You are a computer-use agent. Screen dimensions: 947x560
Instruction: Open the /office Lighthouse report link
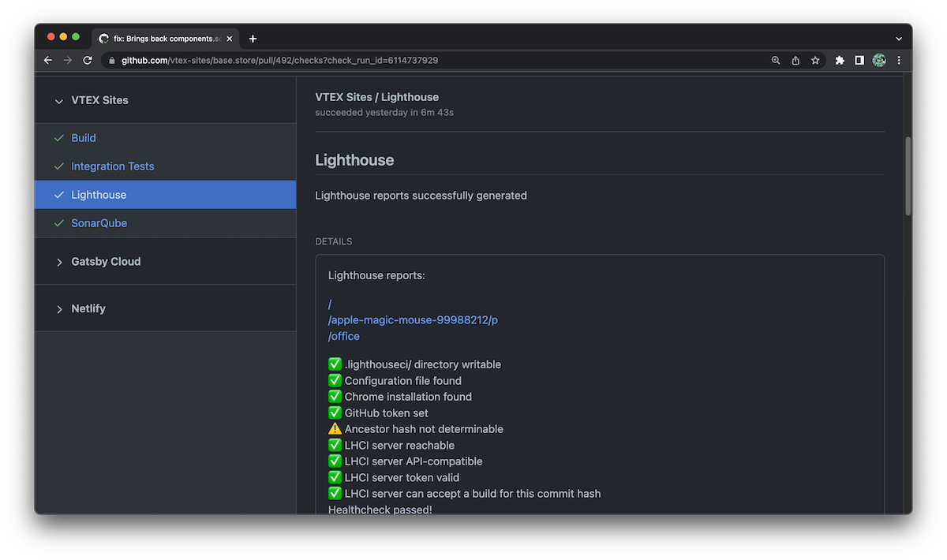tap(344, 337)
